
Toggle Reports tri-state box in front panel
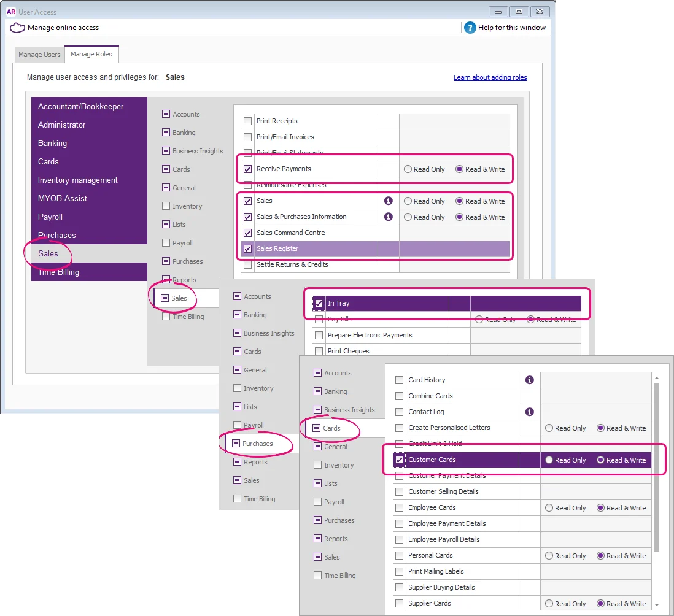[x=317, y=538]
